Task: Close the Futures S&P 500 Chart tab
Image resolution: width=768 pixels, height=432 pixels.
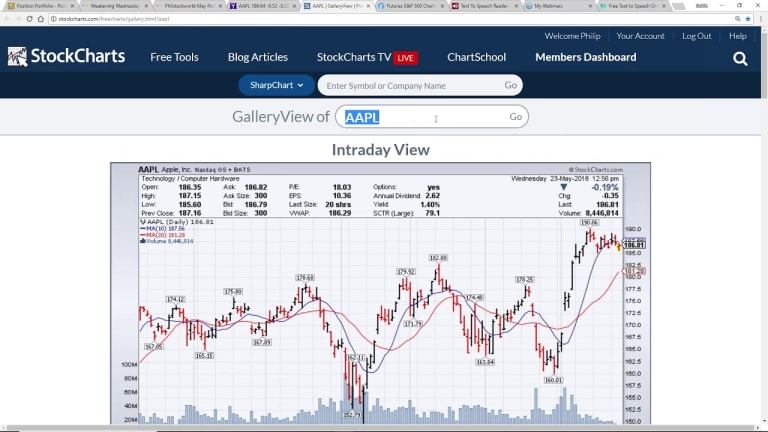Action: click(442, 6)
